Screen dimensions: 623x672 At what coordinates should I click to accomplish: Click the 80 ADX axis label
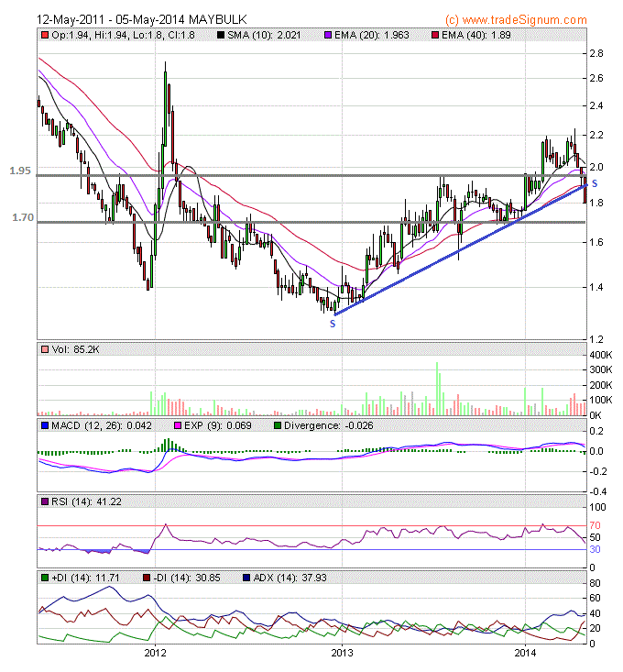(x=596, y=583)
